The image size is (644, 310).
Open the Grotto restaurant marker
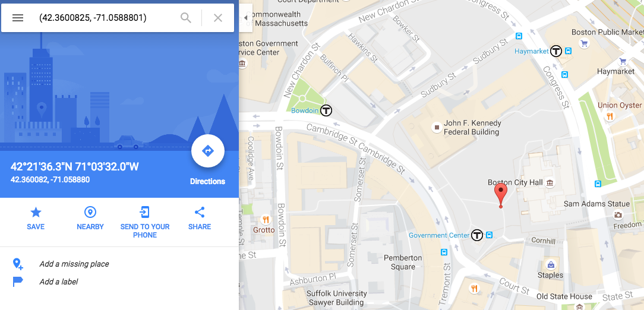pyautogui.click(x=266, y=220)
